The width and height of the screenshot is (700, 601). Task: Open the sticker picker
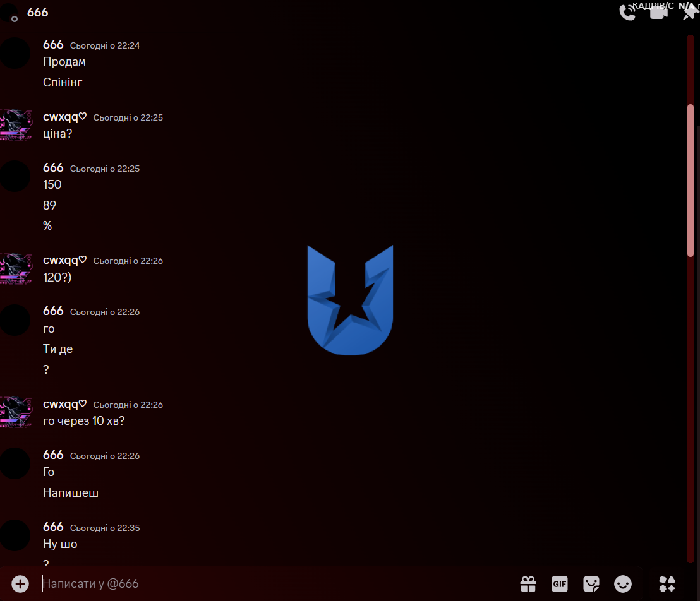(x=591, y=583)
